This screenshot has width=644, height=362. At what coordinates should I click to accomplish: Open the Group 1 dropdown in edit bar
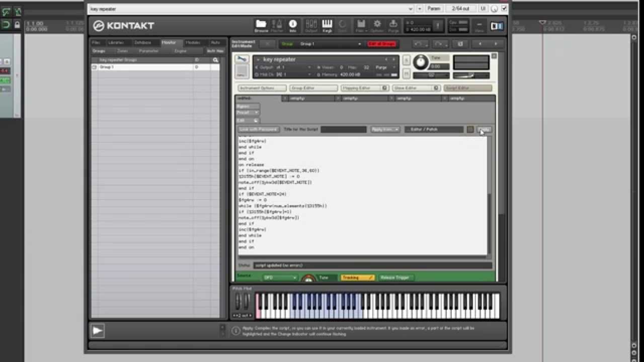(330, 44)
